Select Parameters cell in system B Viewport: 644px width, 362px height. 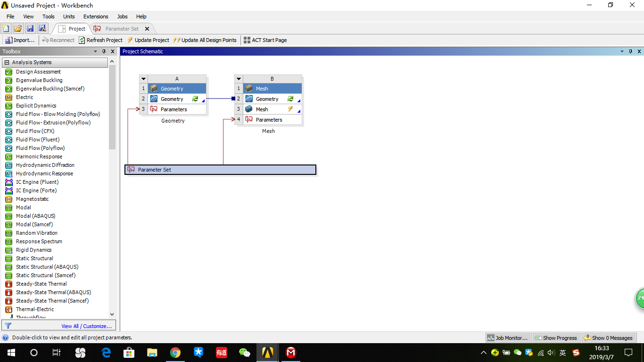[272, 120]
